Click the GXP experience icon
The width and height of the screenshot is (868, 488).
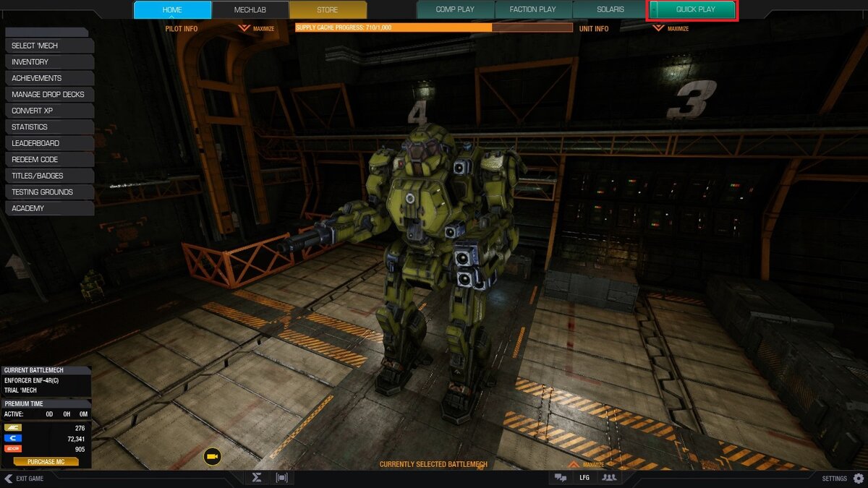pos(13,449)
